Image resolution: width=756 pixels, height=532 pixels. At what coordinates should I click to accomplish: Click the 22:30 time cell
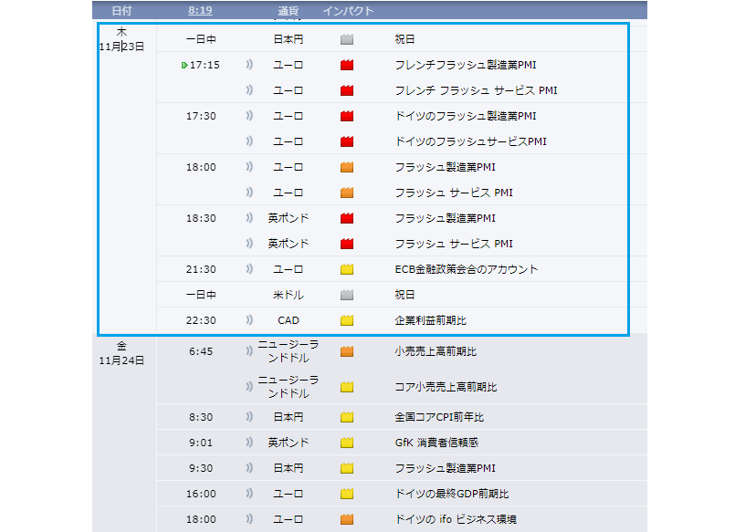(201, 320)
